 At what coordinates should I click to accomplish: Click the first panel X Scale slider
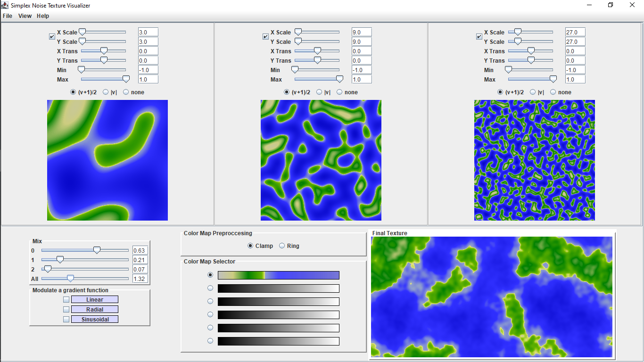click(x=103, y=32)
